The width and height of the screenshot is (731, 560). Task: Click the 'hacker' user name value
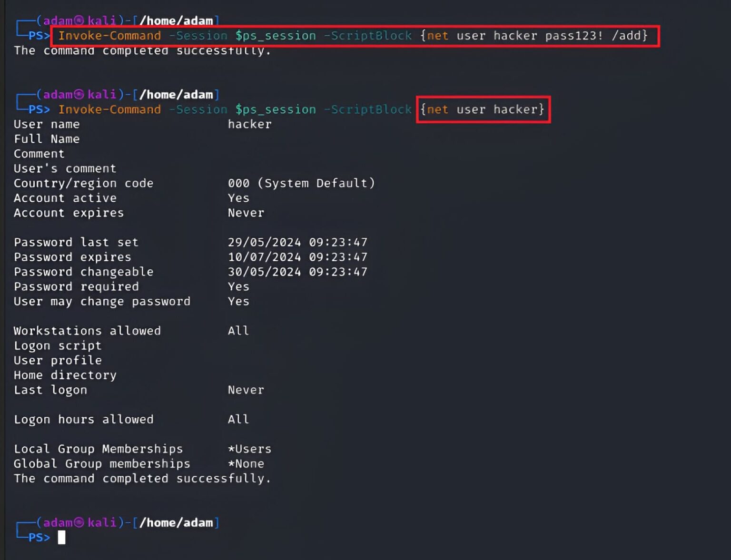point(249,124)
